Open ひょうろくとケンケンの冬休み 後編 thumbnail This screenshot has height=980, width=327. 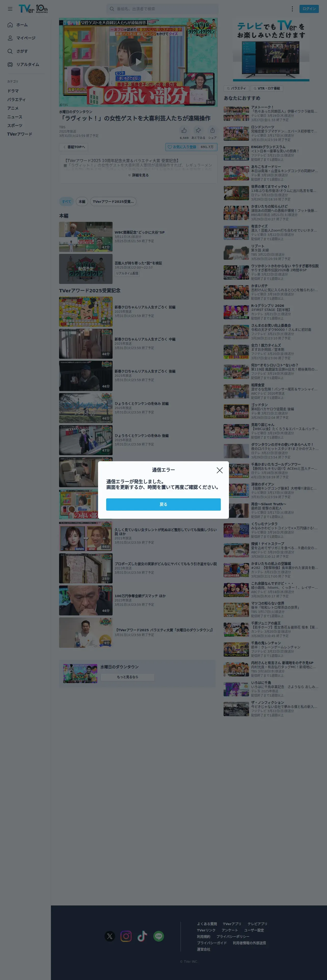(x=86, y=440)
